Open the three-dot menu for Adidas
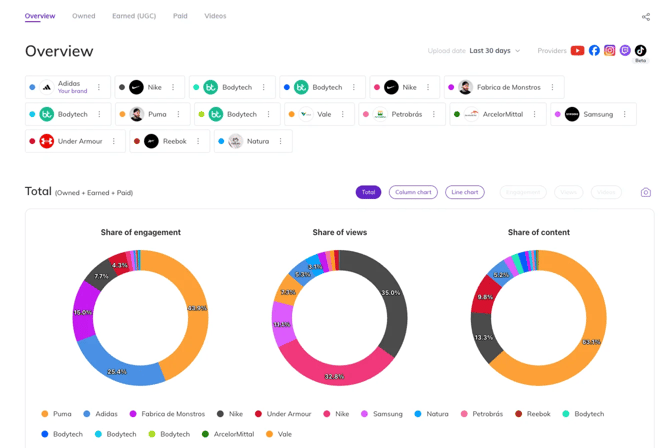Image resolution: width=670 pixels, height=448 pixels. pyautogui.click(x=99, y=88)
